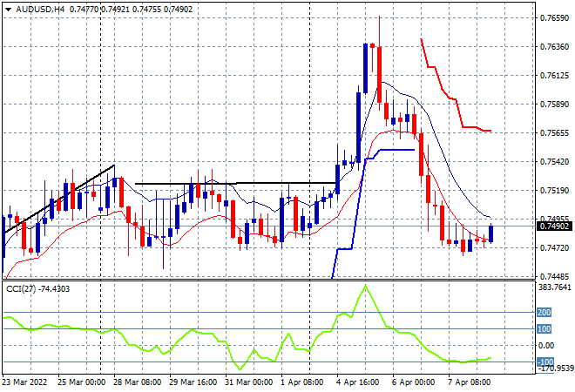This screenshot has width=575, height=392.
Task: Click the triangle arrow beside AUDUSD,H4
Action: click(x=8, y=7)
